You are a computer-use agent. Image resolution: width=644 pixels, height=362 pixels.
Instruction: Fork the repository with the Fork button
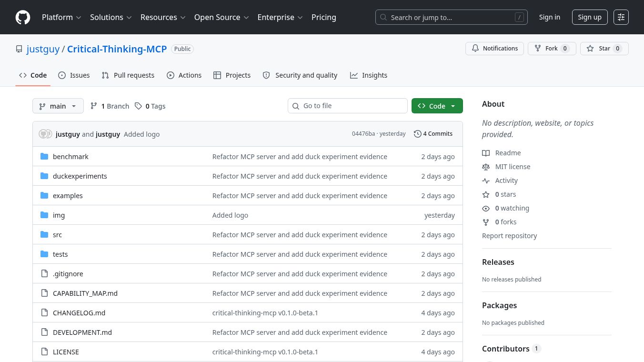(552, 49)
